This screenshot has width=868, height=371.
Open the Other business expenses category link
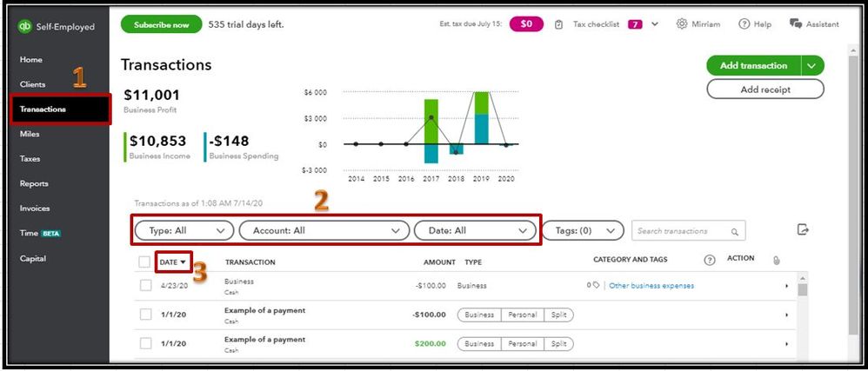coord(651,286)
